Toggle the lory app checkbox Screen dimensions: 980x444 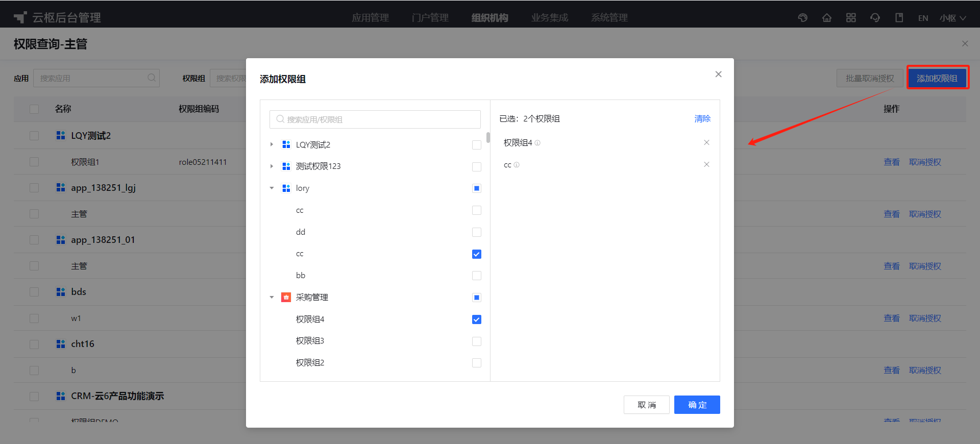(x=477, y=188)
